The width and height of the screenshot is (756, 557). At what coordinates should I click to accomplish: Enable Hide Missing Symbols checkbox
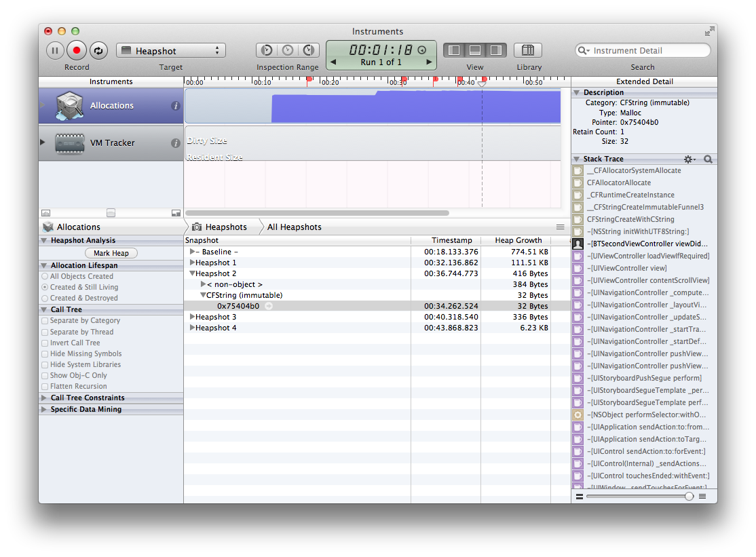(x=45, y=353)
